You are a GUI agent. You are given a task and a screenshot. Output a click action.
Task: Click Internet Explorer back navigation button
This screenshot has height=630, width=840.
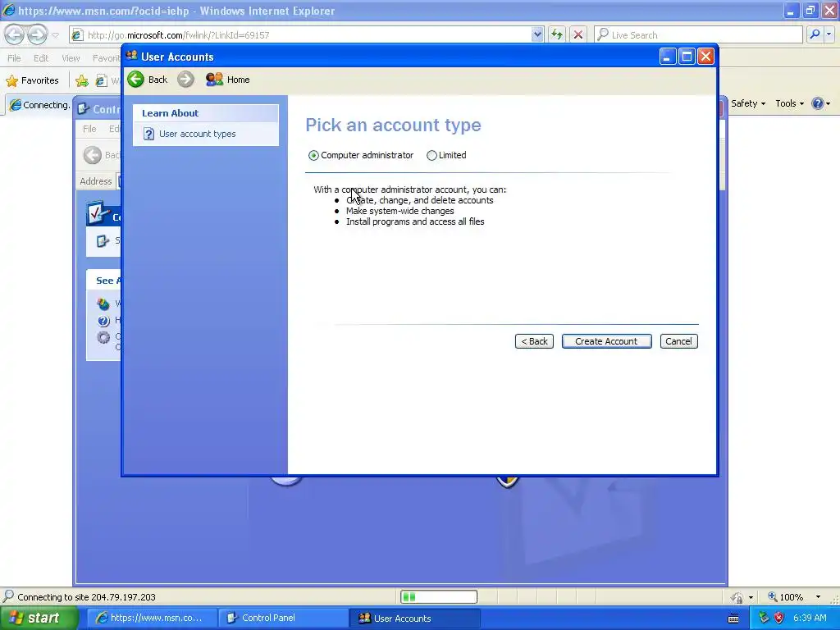click(15, 34)
